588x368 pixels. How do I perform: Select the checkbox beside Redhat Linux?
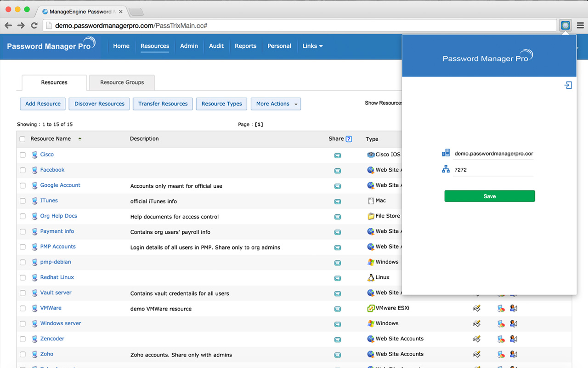[x=23, y=278]
